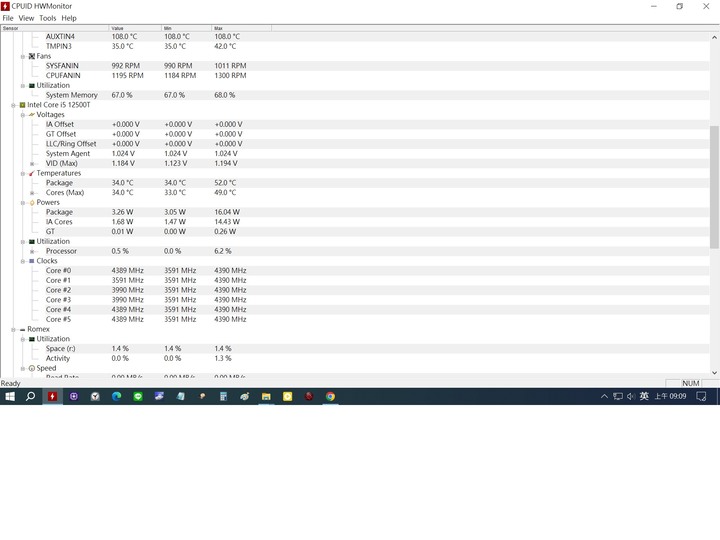Screen dimensions: 720x540
Task: Open Calculator from taskbar
Action: (x=223, y=396)
